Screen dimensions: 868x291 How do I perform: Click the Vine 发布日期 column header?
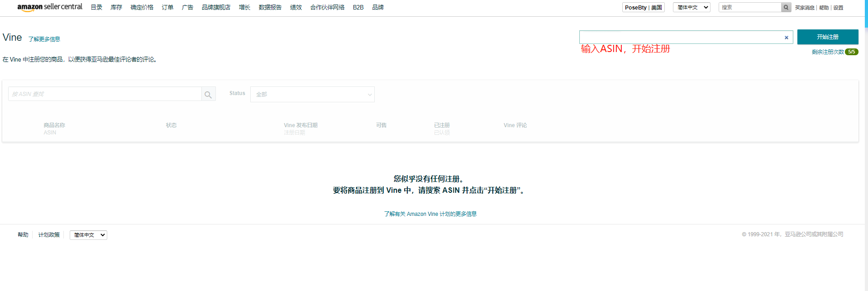(x=300, y=125)
